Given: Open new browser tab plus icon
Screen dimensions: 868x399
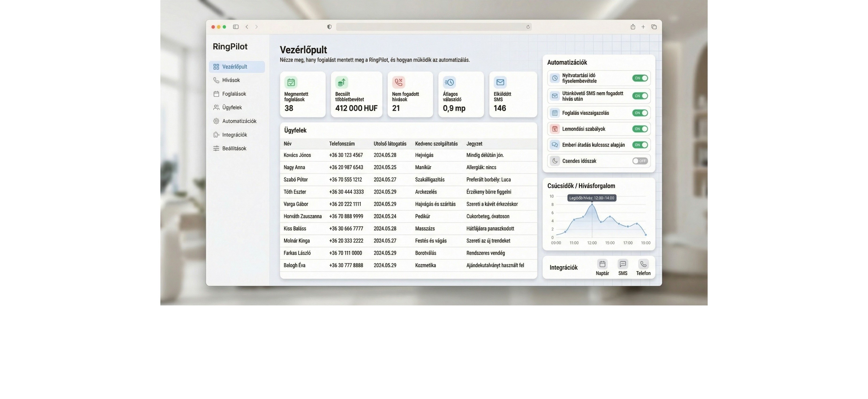Looking at the screenshot, I should pos(643,27).
